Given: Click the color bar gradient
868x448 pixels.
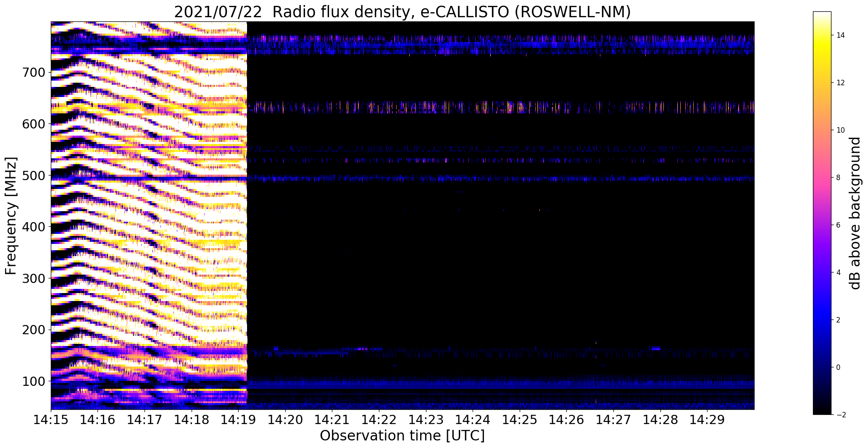Looking at the screenshot, I should (x=822, y=213).
